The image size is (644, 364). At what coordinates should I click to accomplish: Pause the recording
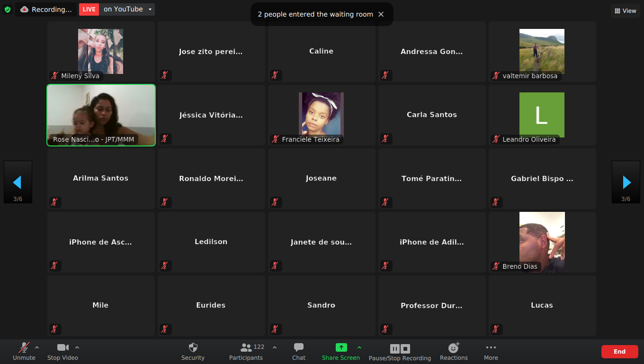pyautogui.click(x=394, y=349)
